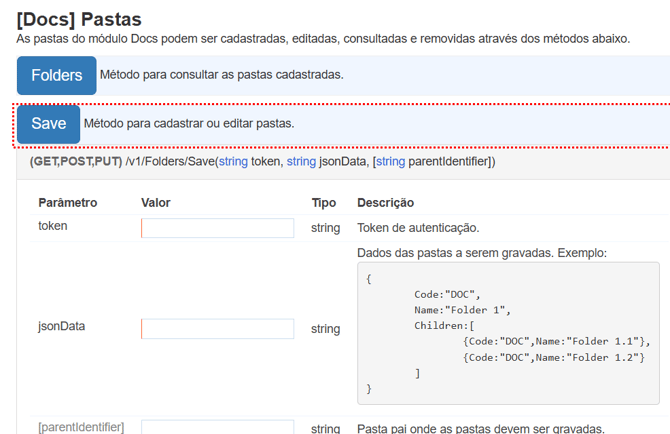This screenshot has width=670, height=434.
Task: Click the 'Dados das pastas' description text
Action: 481,253
